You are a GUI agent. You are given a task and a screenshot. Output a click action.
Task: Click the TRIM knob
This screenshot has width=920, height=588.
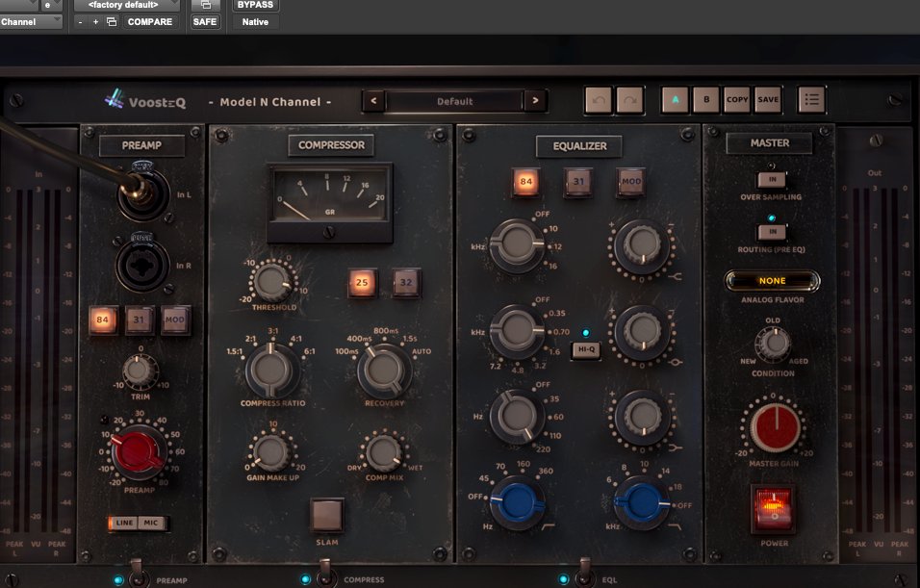(x=140, y=371)
